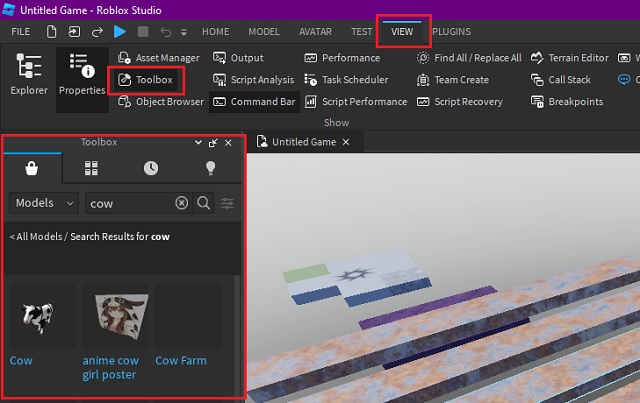640x403 pixels.
Task: Close the Toolbox panel
Action: (x=228, y=142)
